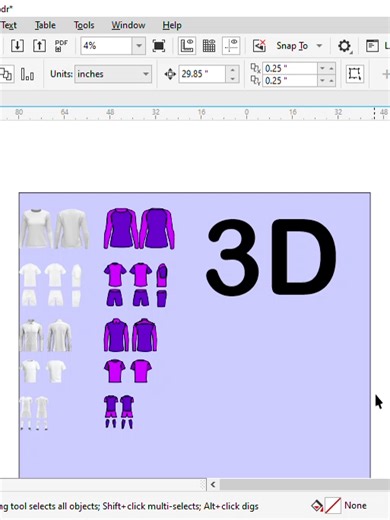Select the purple long-sleeve shirt front
Viewport: 390px width, 520px height.
coord(121,229)
